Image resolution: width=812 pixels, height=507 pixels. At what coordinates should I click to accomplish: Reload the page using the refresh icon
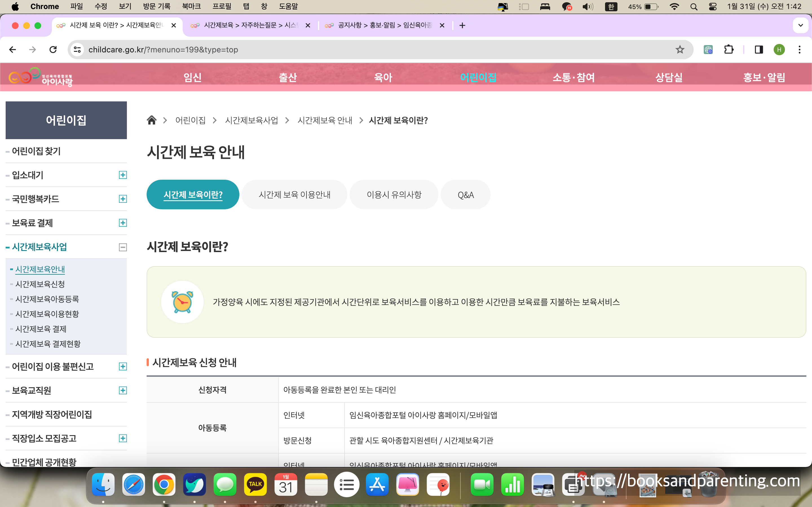coord(53,50)
